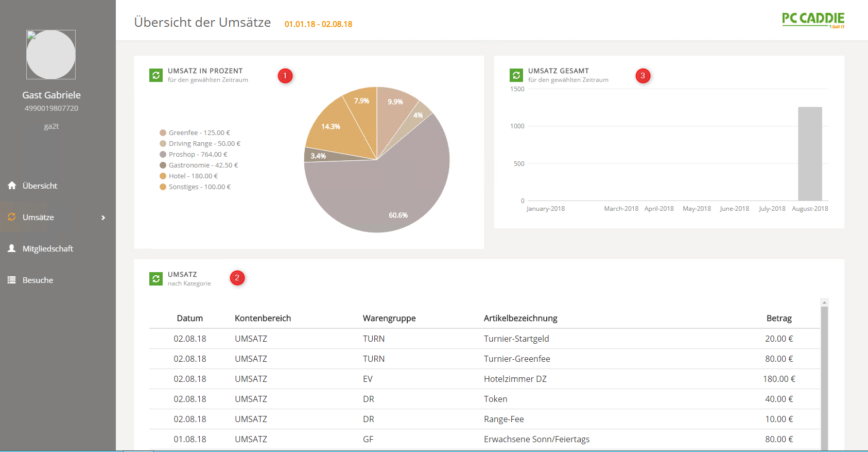Click the list icon beside Besuche
The height and width of the screenshot is (452, 868).
12,280
